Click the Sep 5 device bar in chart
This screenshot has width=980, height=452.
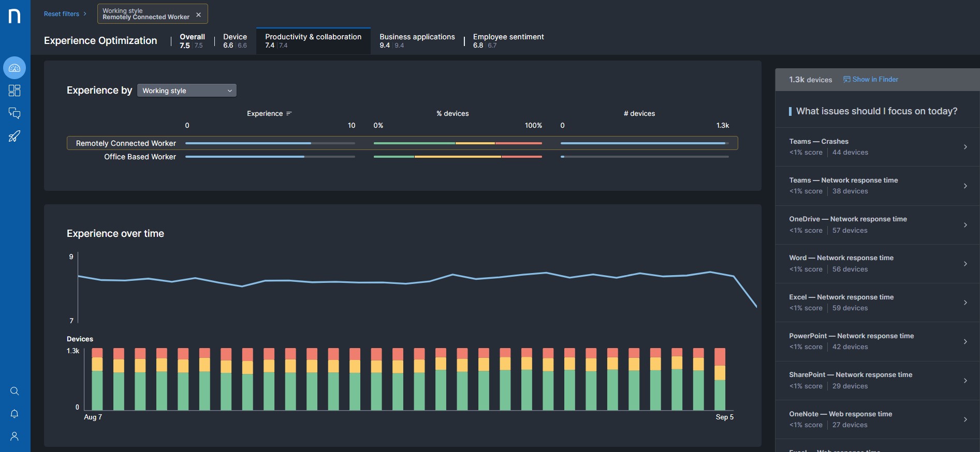[720, 379]
